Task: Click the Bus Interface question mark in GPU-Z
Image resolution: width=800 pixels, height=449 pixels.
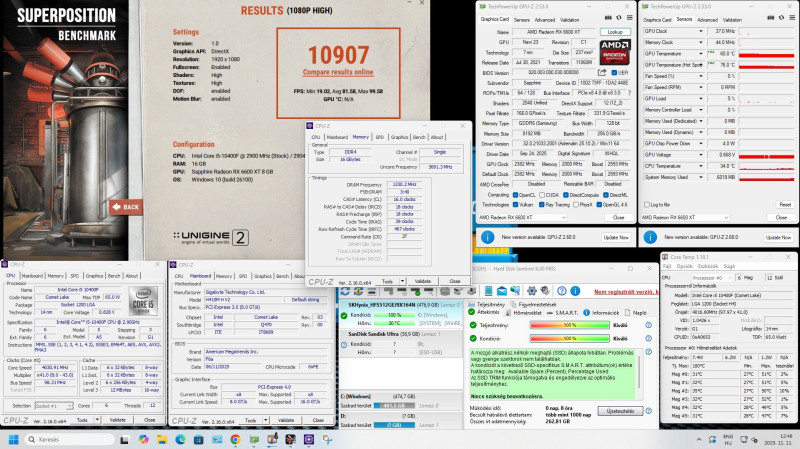Action: click(x=629, y=93)
